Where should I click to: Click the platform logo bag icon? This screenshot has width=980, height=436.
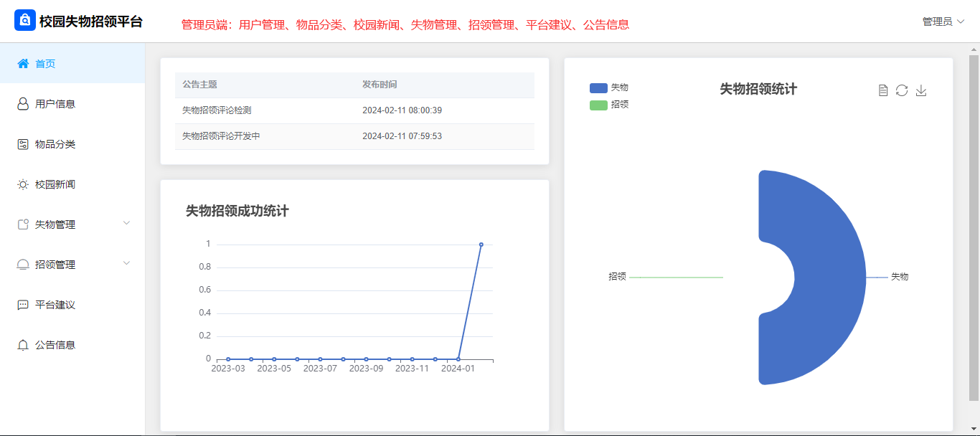[x=25, y=21]
